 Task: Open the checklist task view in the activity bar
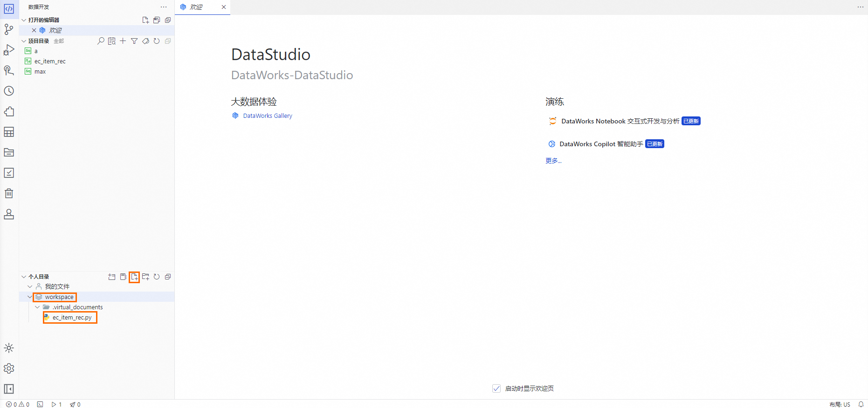[9, 173]
